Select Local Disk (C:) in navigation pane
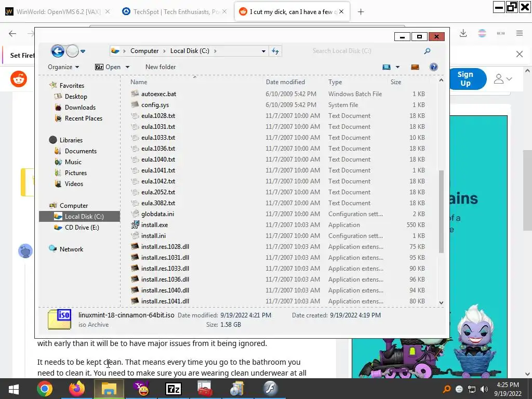The width and height of the screenshot is (532, 399). click(x=79, y=217)
